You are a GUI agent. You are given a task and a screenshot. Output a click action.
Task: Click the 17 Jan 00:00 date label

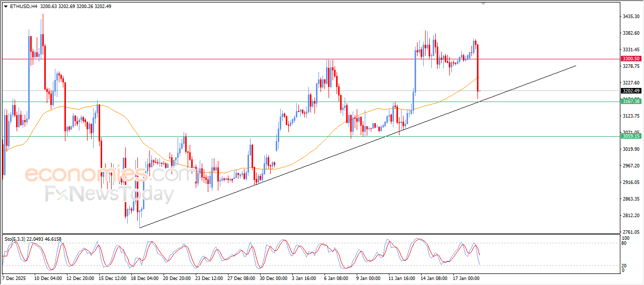pos(466,278)
